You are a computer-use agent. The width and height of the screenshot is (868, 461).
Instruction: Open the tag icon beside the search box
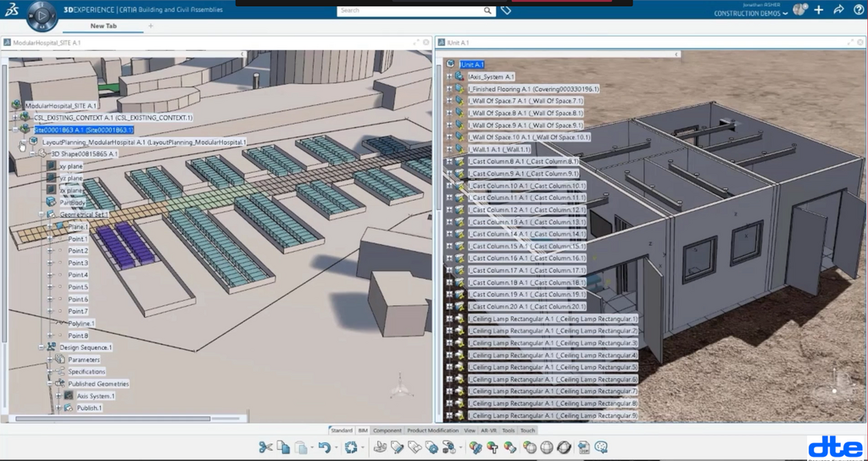click(x=505, y=10)
